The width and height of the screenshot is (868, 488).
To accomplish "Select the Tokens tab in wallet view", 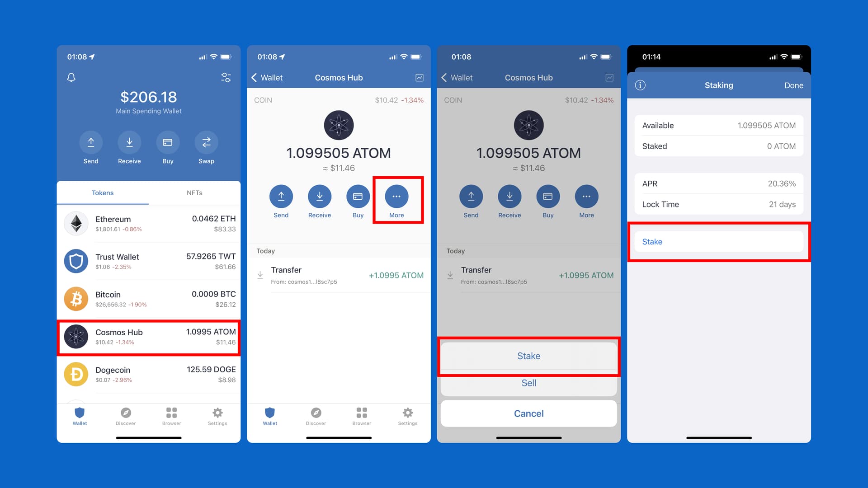I will (x=103, y=192).
